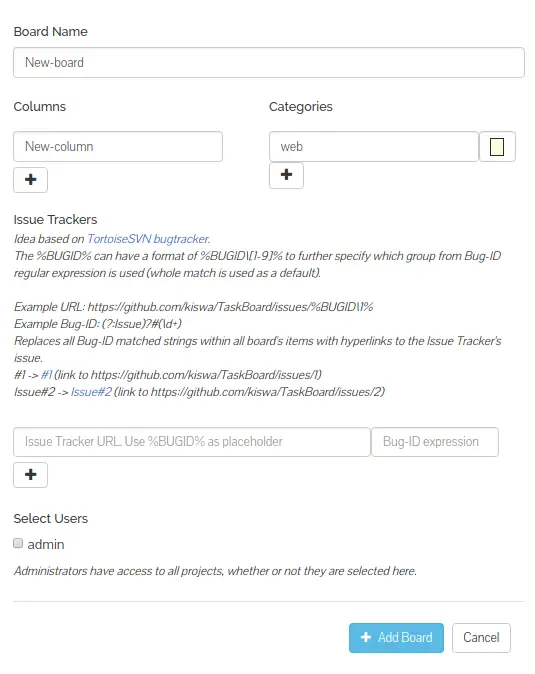
Task: Add another category with plus button
Action: [286, 175]
